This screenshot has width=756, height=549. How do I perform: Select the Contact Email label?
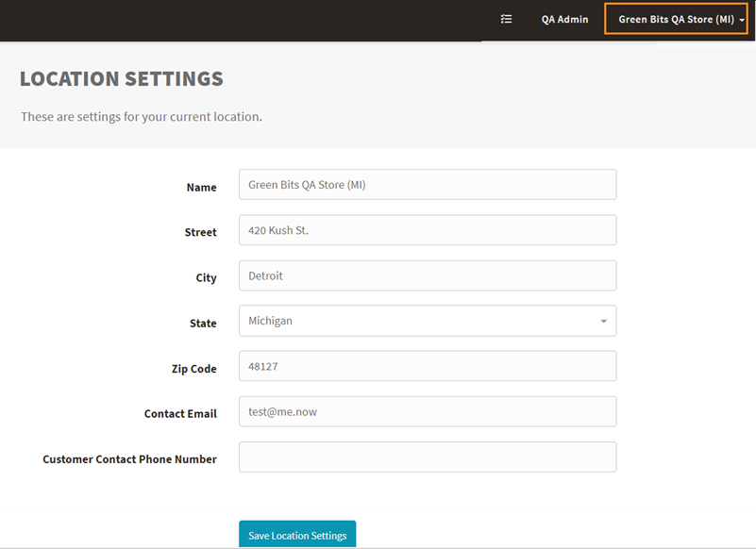point(180,414)
